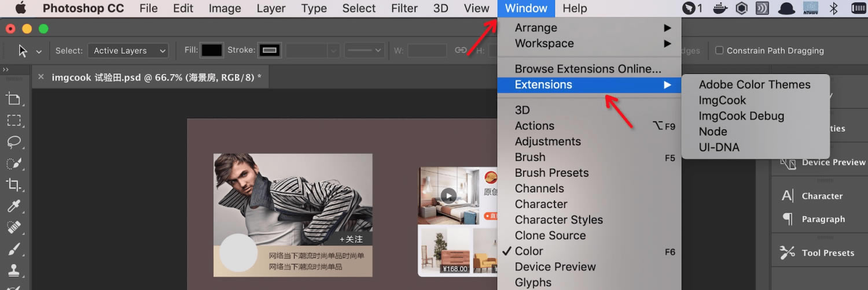Open the stroke line style dropdown
The width and height of the screenshot is (868, 290).
click(x=365, y=51)
